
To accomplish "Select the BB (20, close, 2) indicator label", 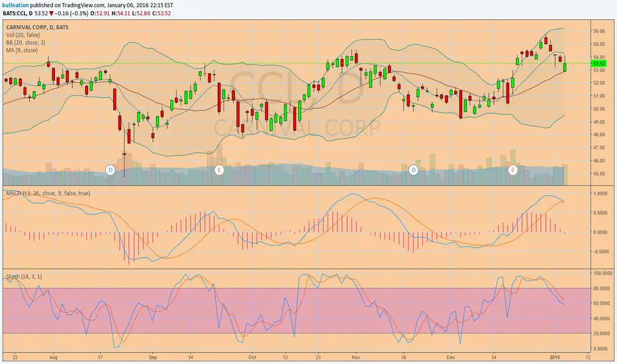I will pyautogui.click(x=26, y=42).
